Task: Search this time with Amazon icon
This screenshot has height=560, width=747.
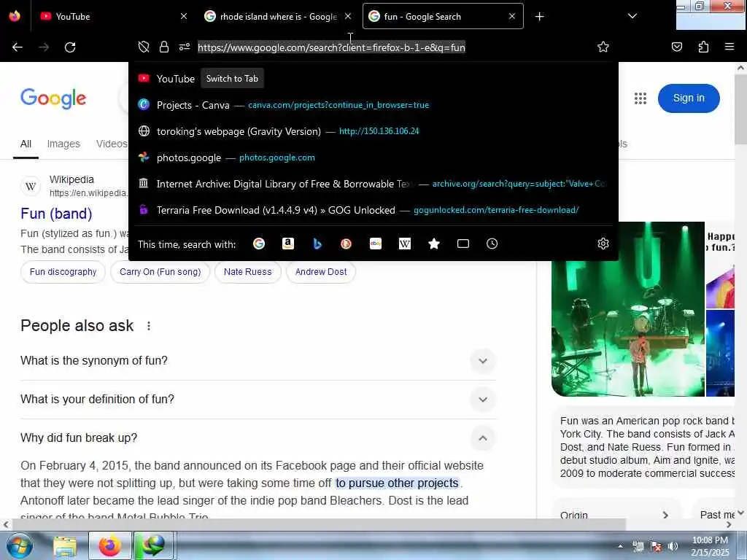Action: click(x=288, y=244)
